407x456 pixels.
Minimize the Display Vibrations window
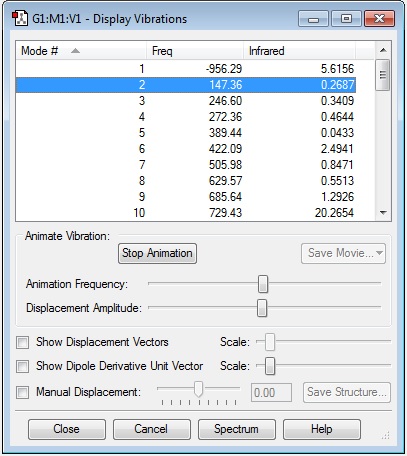tap(313, 19)
